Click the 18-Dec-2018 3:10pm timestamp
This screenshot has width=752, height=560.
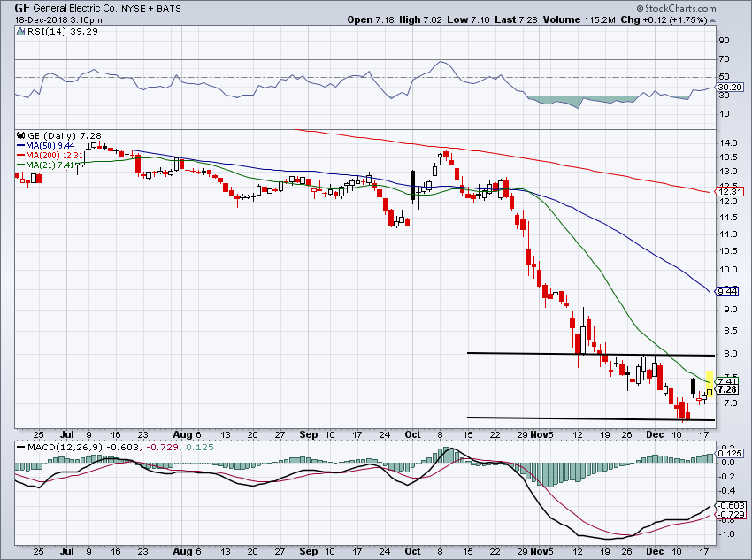coord(58,20)
